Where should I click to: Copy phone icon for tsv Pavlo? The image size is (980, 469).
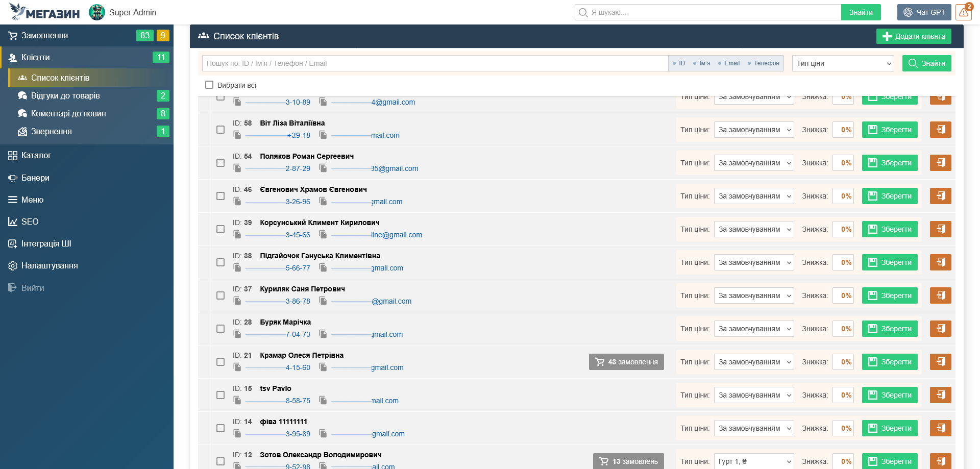pyautogui.click(x=237, y=400)
